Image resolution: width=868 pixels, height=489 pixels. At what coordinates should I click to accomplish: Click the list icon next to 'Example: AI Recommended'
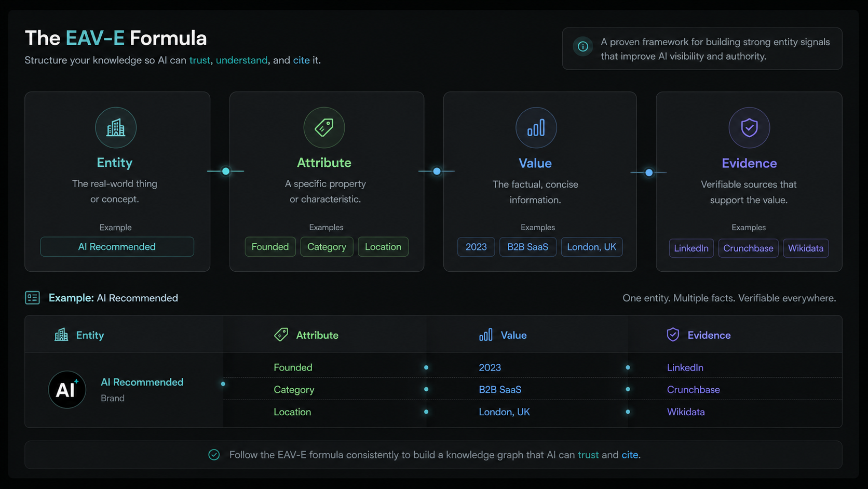(x=32, y=298)
